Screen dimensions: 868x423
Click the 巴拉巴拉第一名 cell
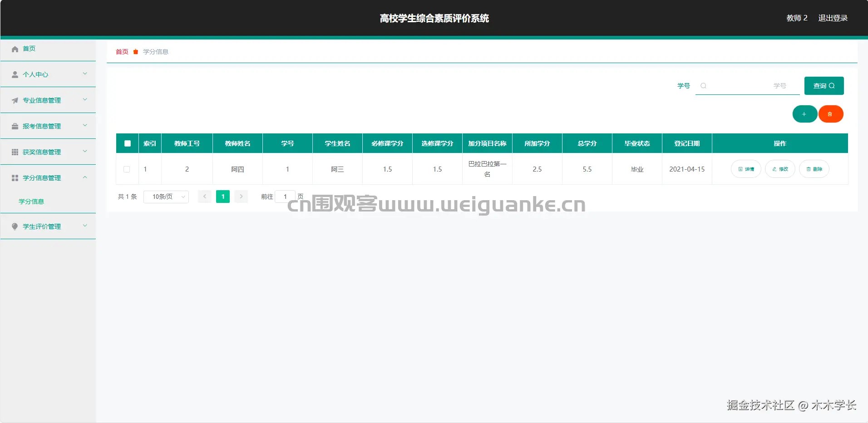click(x=487, y=169)
